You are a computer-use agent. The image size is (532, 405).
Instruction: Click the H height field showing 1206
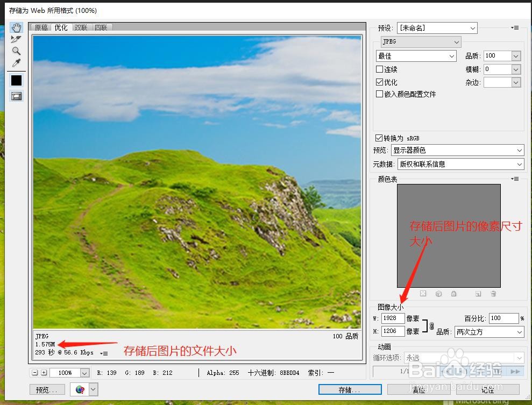pos(393,331)
